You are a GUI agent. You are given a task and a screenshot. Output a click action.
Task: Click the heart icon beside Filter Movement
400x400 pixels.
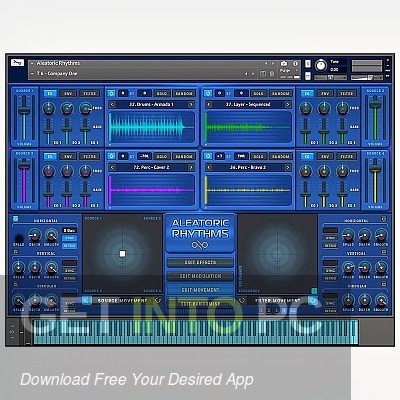tap(242, 301)
